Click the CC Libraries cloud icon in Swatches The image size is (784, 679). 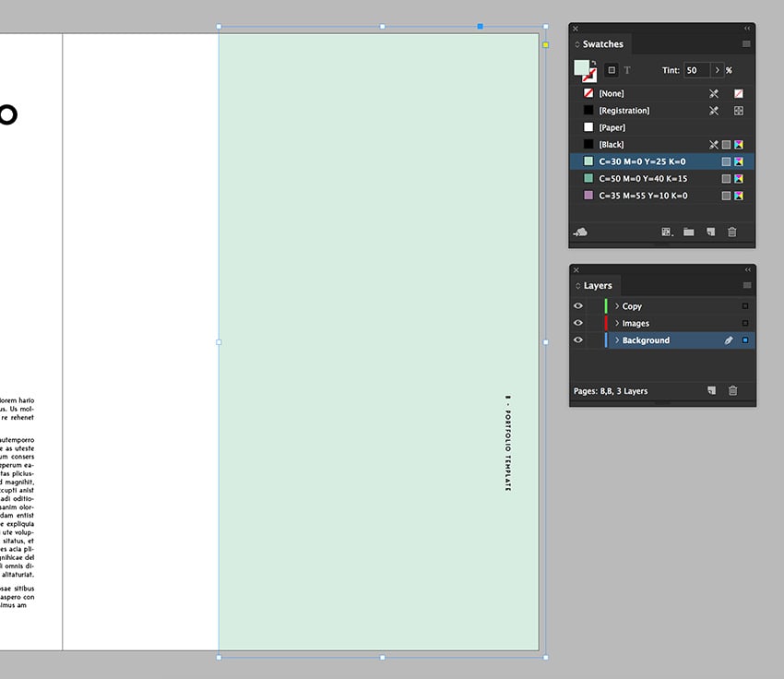581,232
